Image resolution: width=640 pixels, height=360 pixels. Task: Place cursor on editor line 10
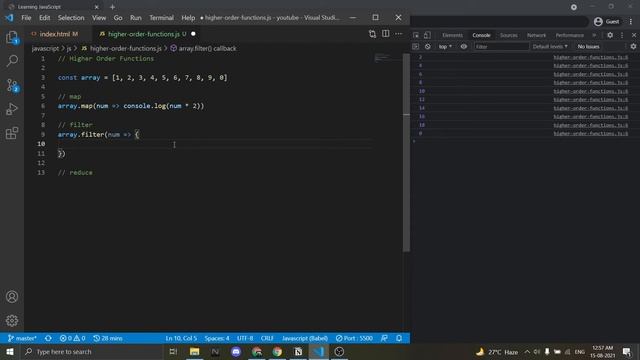215,144
